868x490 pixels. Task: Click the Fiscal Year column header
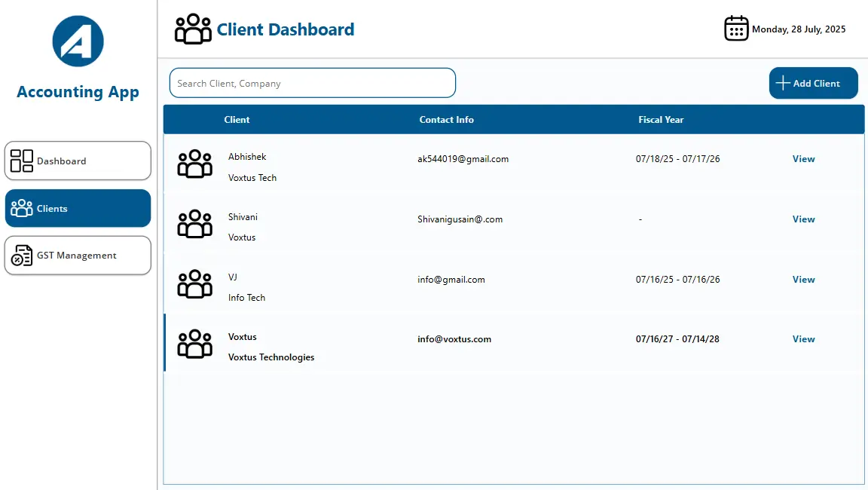(x=661, y=120)
